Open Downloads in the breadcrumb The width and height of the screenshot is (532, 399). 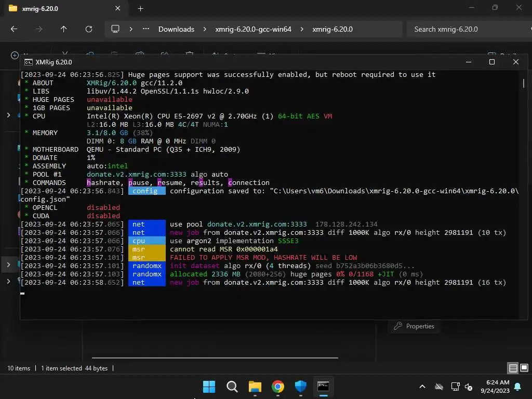pos(177,29)
